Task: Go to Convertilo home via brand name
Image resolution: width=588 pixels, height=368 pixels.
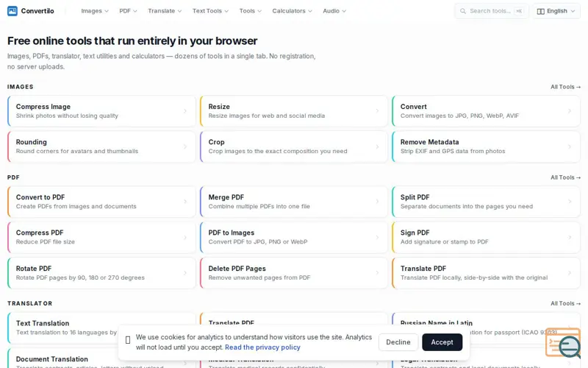Action: pyautogui.click(x=37, y=11)
